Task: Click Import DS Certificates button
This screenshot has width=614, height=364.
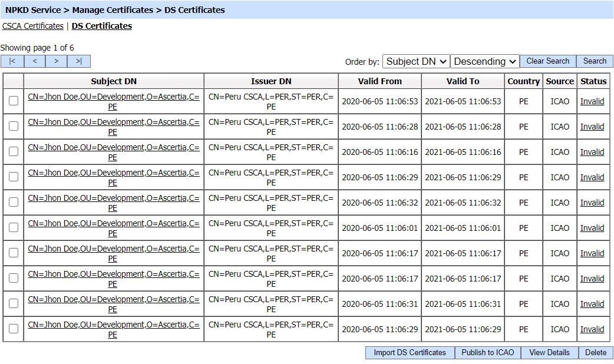Action: 410,352
